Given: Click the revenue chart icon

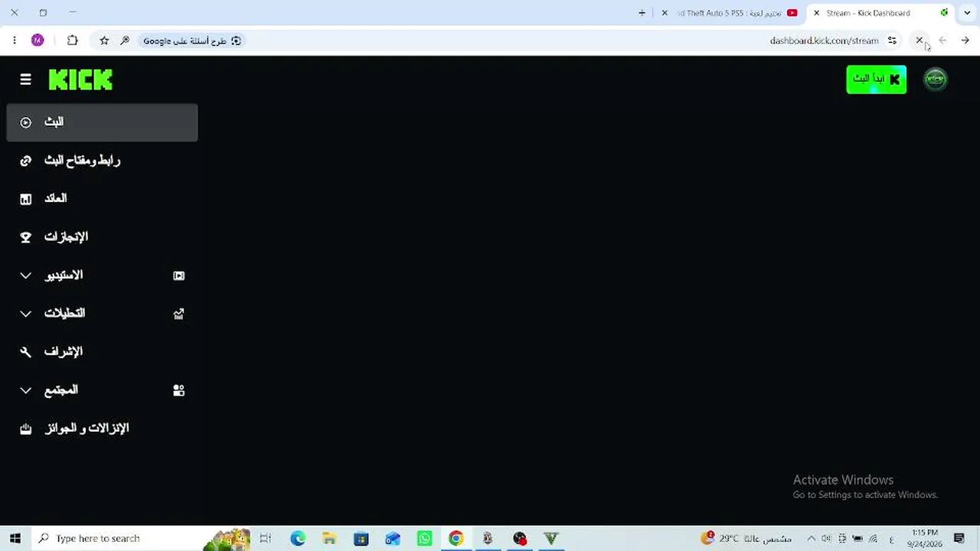Looking at the screenshot, I should [x=25, y=199].
